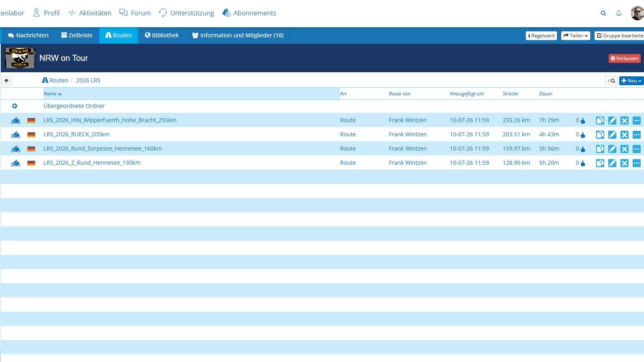Click the up-arrow button left of breadcrumb
The height and width of the screenshot is (362, 644).
(6, 81)
